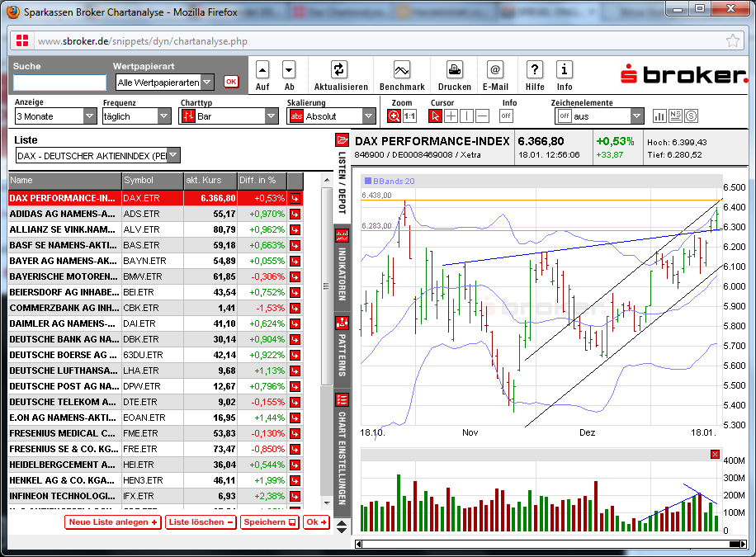Click the volume bars chart icon
The height and width of the screenshot is (557, 756).
(660, 116)
